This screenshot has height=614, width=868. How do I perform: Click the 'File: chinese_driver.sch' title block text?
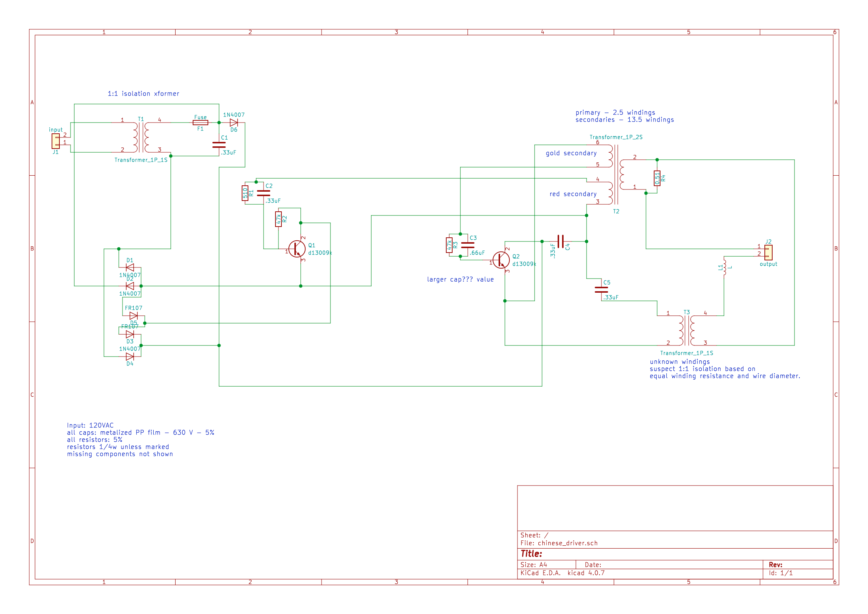click(559, 543)
